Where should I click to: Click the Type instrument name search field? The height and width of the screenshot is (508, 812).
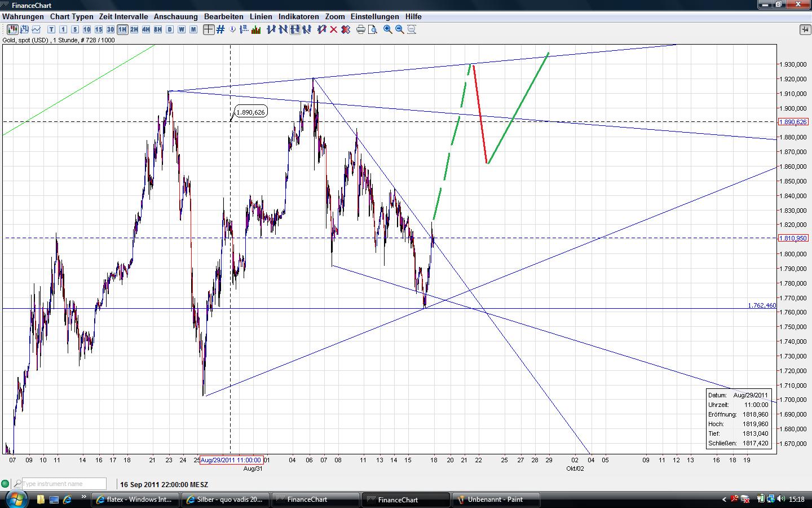point(63,484)
